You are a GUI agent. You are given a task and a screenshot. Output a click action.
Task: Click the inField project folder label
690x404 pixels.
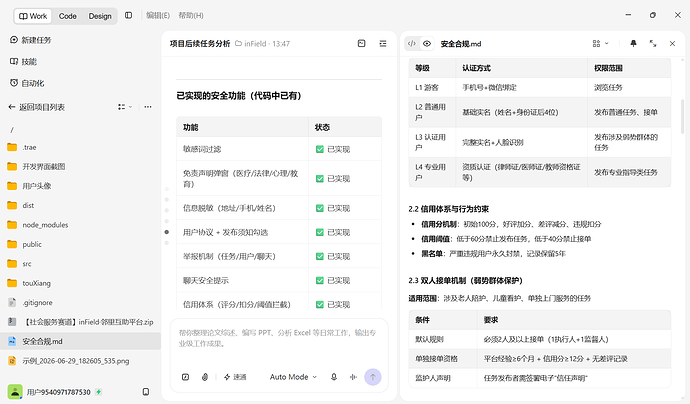pos(251,44)
